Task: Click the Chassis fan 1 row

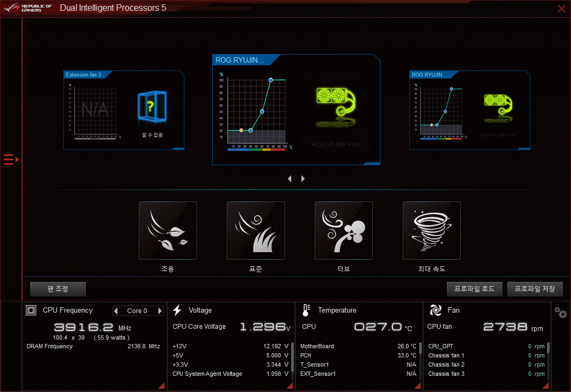Action: tap(486, 355)
